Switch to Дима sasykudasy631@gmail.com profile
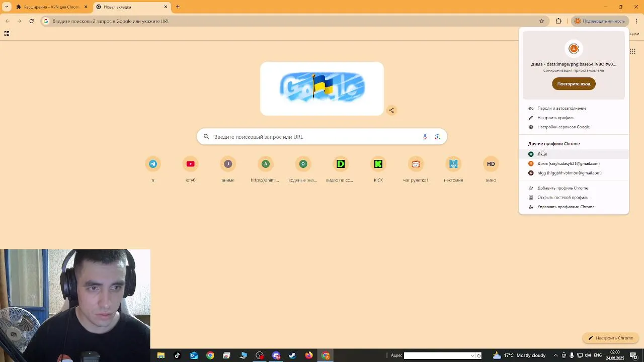This screenshot has width=644, height=362. (x=574, y=163)
